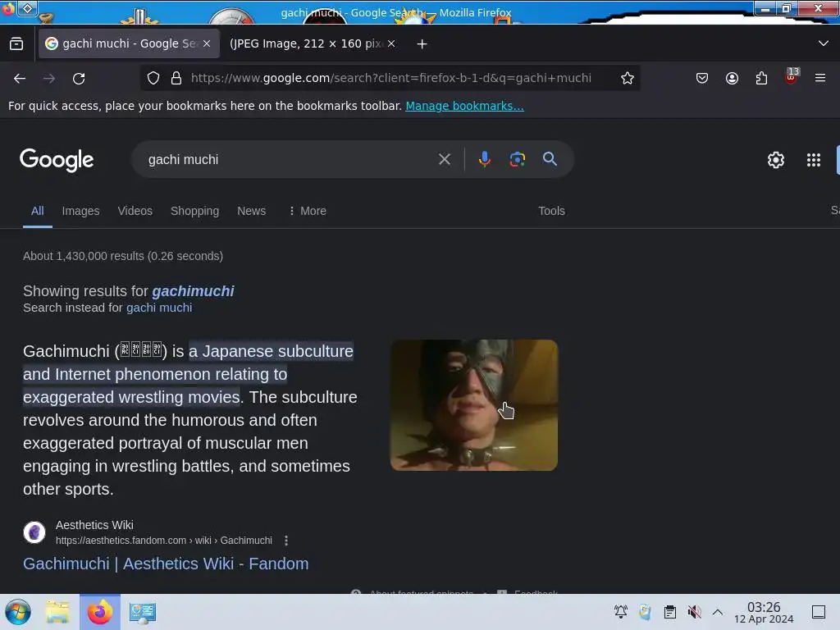Open notifications bell in system tray
The image size is (840, 630).
pyautogui.click(x=620, y=612)
